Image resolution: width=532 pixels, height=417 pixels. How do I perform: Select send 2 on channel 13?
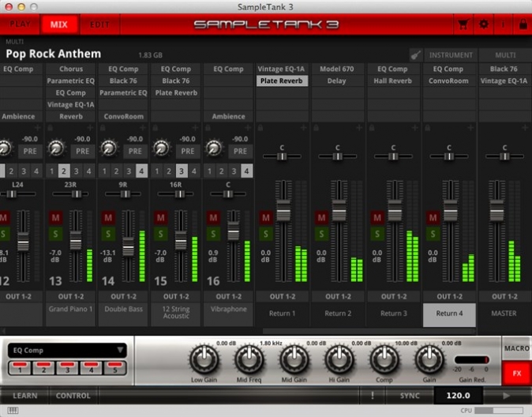pyautogui.click(x=64, y=171)
